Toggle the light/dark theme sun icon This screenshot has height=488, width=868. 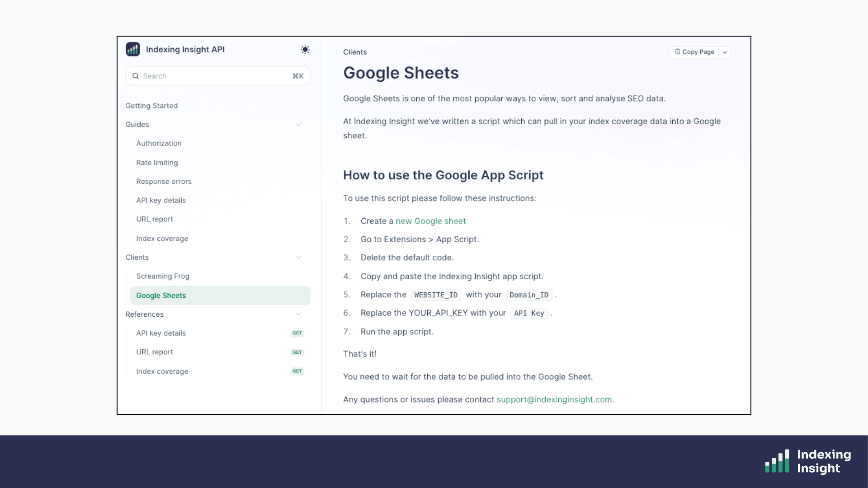tap(305, 50)
